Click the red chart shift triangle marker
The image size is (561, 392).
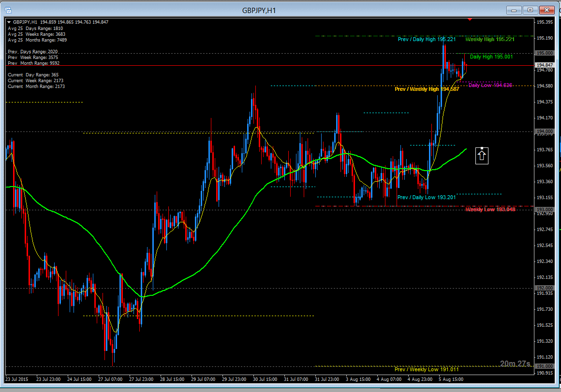pos(470,20)
